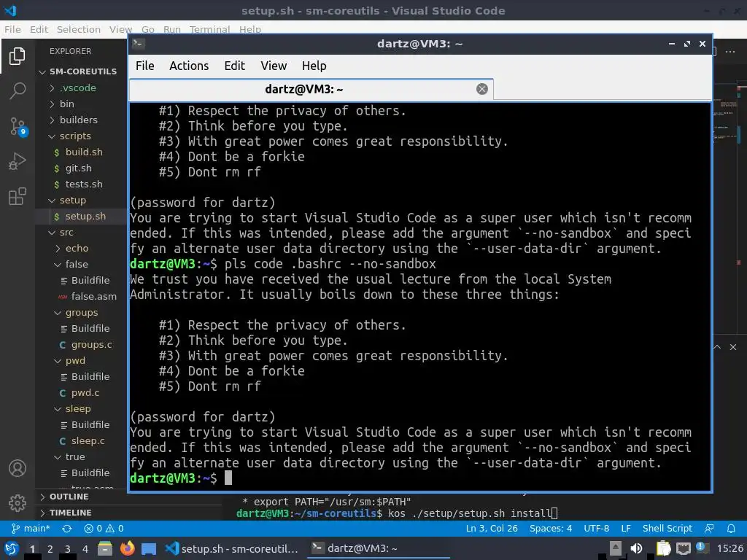Open notifications with the bell icon
The width and height of the screenshot is (747, 560).
(731, 528)
